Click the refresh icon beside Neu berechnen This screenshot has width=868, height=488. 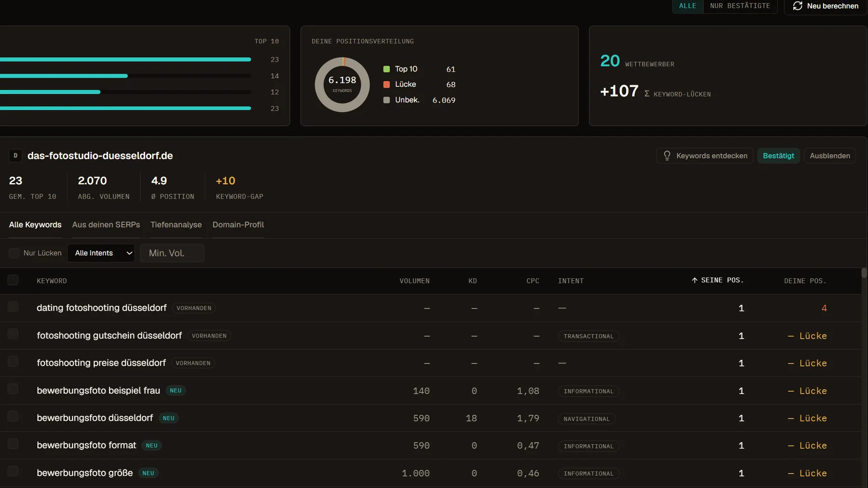[x=798, y=6]
